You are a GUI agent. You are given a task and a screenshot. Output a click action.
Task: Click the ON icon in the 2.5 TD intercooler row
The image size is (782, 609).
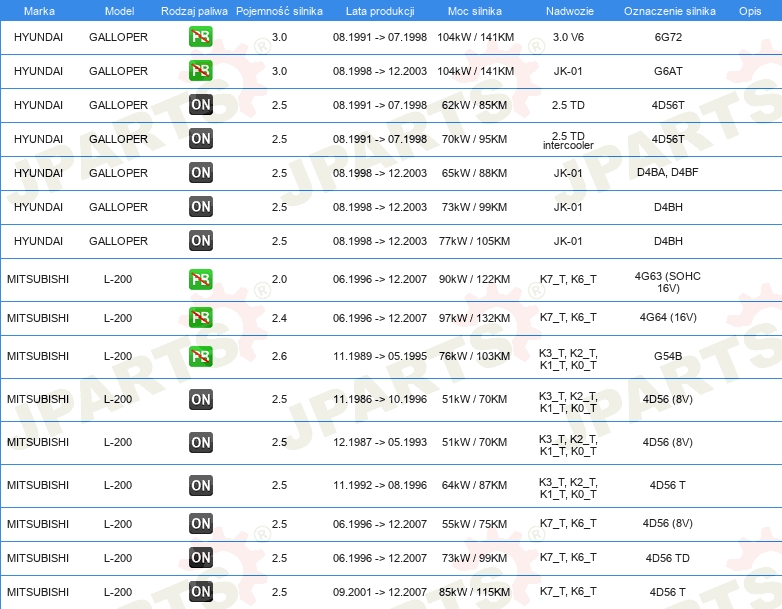pyautogui.click(x=200, y=139)
